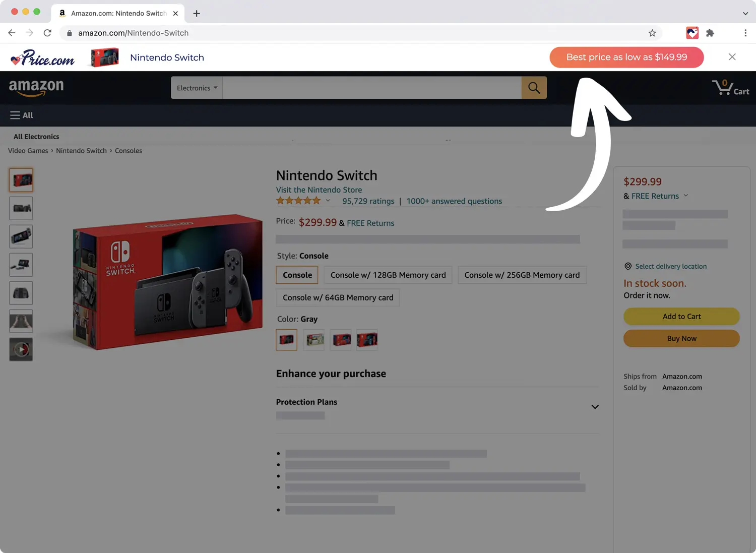Open the Electronics search category dropdown

click(x=197, y=88)
